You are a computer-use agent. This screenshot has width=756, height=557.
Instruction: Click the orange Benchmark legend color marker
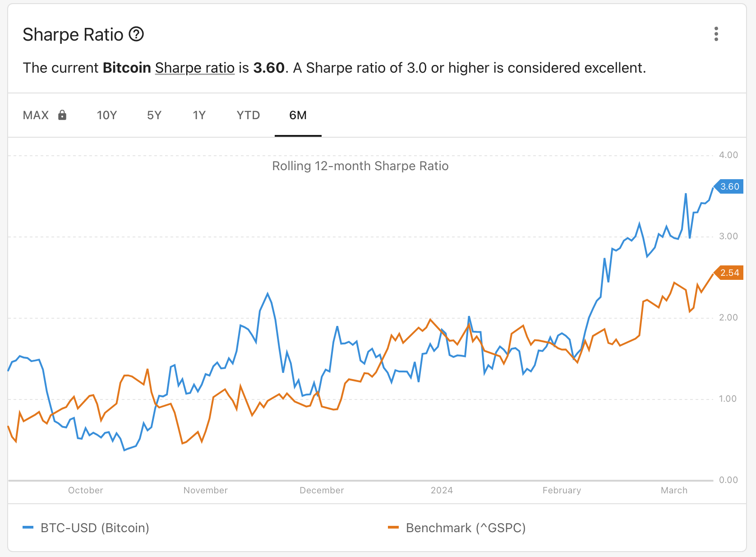pyautogui.click(x=393, y=528)
